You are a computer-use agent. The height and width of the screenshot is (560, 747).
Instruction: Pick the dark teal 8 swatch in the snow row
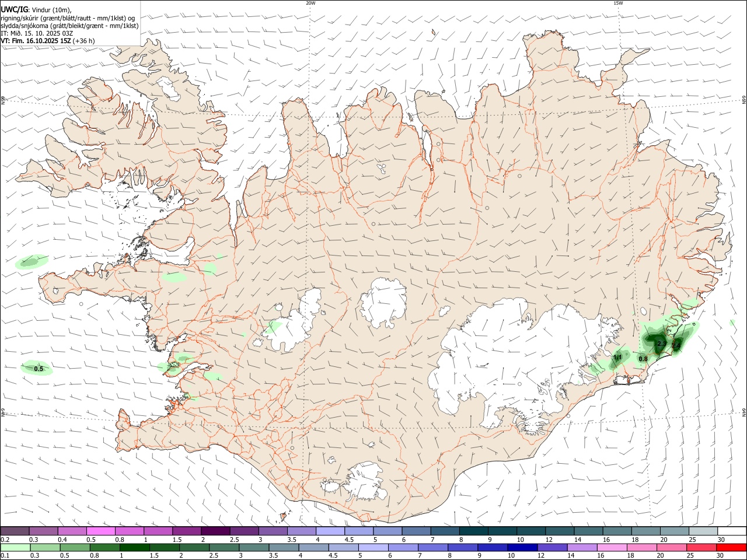[x=473, y=531]
